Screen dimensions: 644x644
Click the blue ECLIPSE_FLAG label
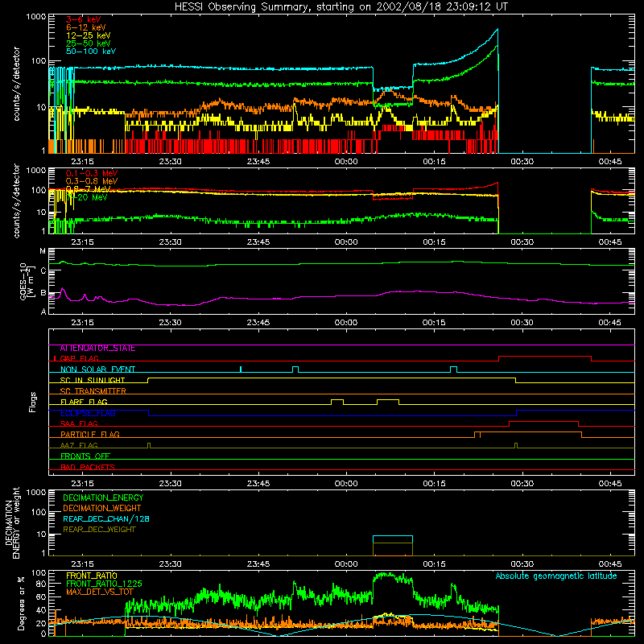click(88, 413)
